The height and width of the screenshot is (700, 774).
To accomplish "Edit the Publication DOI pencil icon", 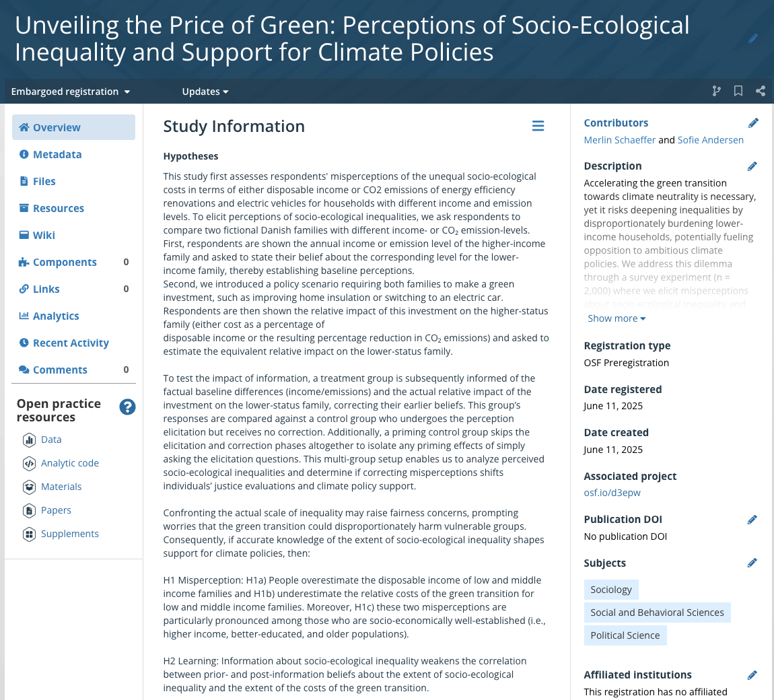I will [x=752, y=520].
